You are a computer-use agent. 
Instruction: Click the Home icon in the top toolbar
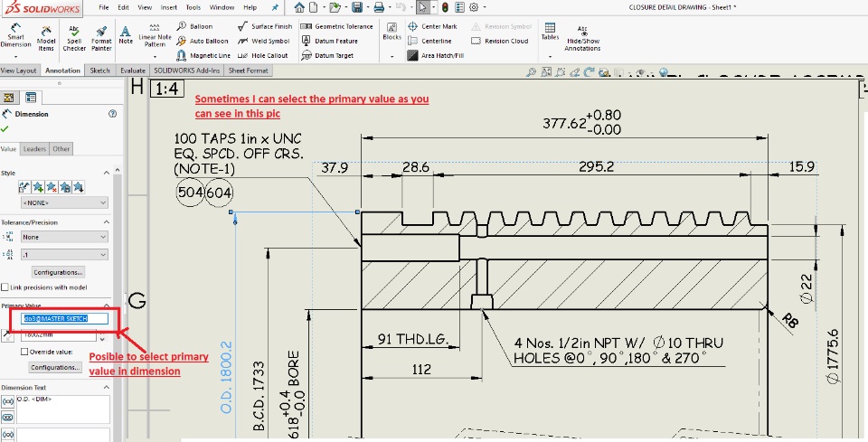click(299, 7)
